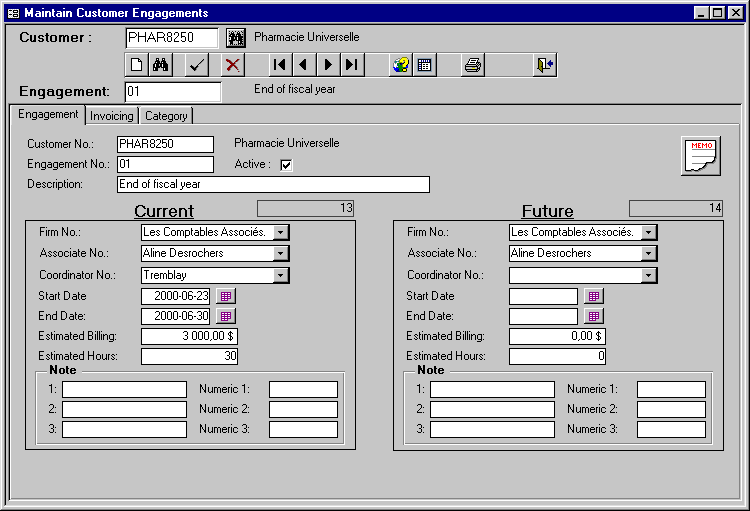Open the Memo notepad button
750x511 pixels.
pos(701,155)
